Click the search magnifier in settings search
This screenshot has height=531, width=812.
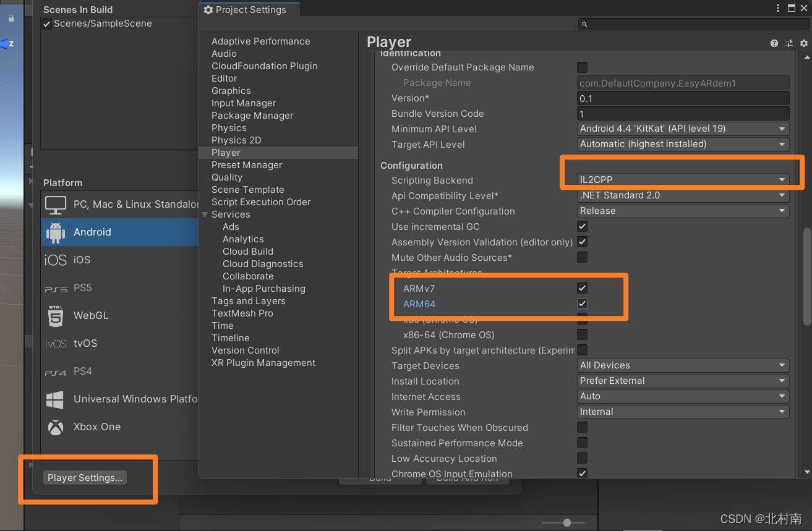[584, 25]
